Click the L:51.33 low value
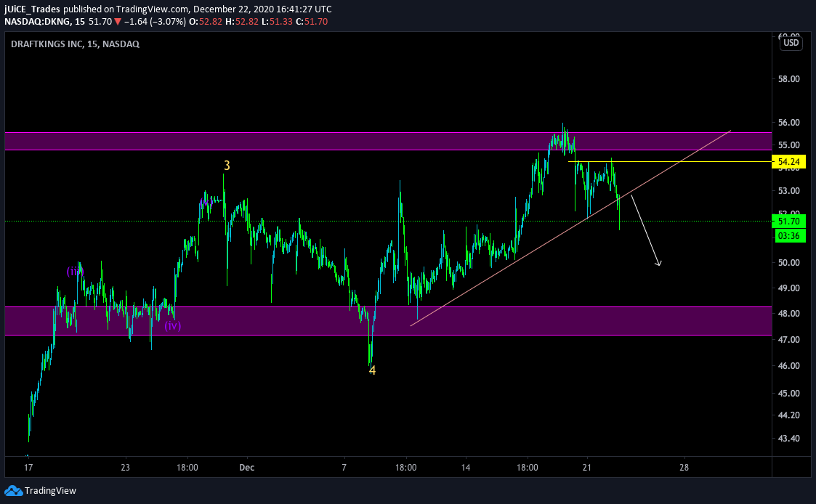This screenshot has width=816, height=504. tap(277, 21)
